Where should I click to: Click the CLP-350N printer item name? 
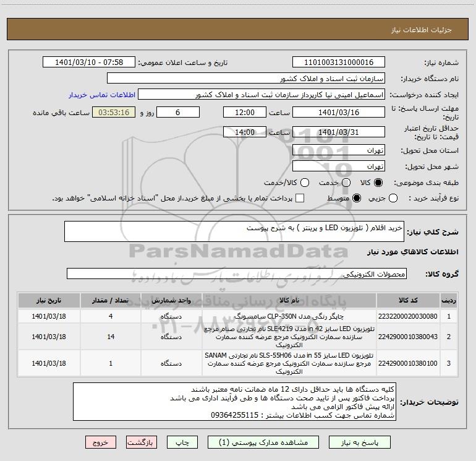pos(289,316)
